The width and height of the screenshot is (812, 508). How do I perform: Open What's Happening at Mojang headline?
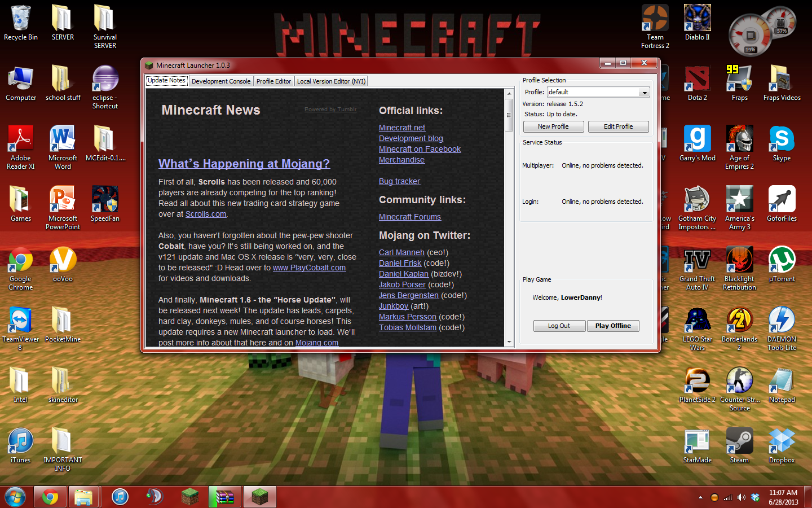point(244,164)
